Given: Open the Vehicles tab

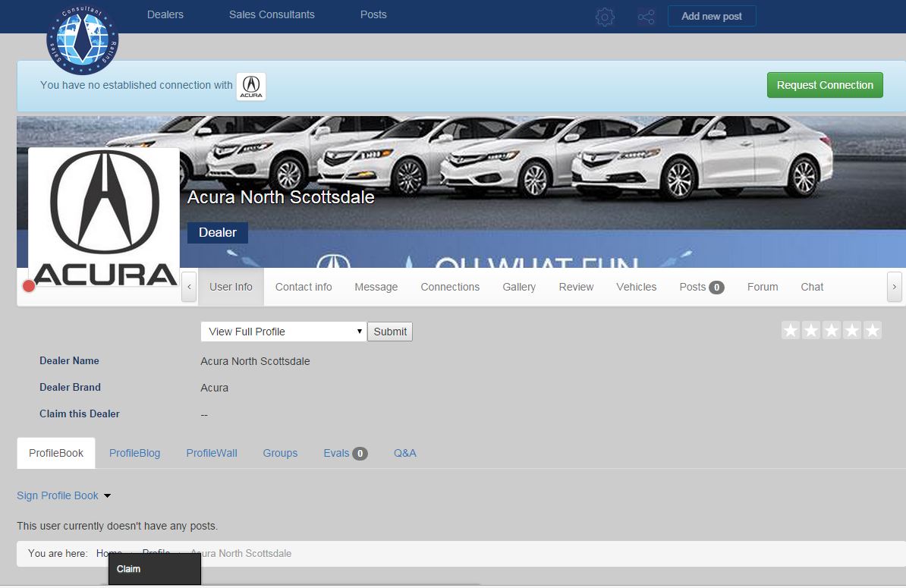Looking at the screenshot, I should tap(636, 287).
